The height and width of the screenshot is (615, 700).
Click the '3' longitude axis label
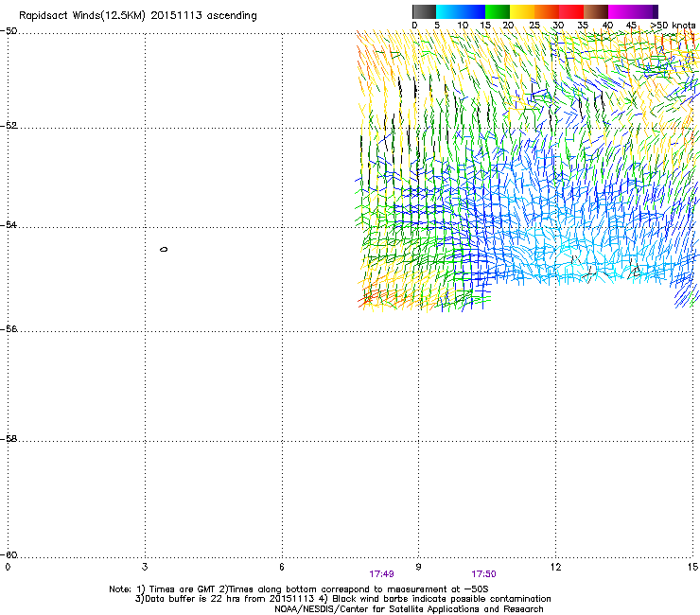pos(145,567)
